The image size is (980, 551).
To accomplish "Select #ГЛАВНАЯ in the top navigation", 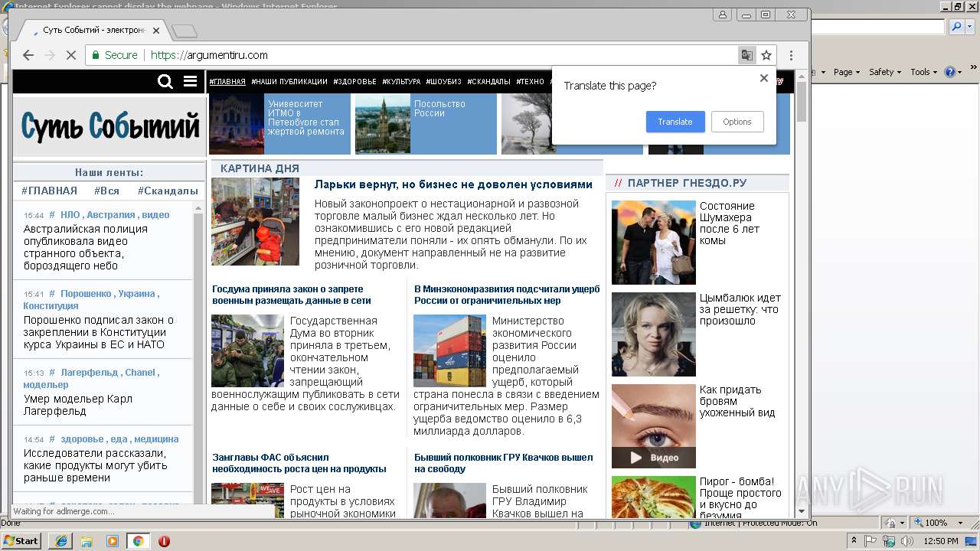I will click(227, 81).
